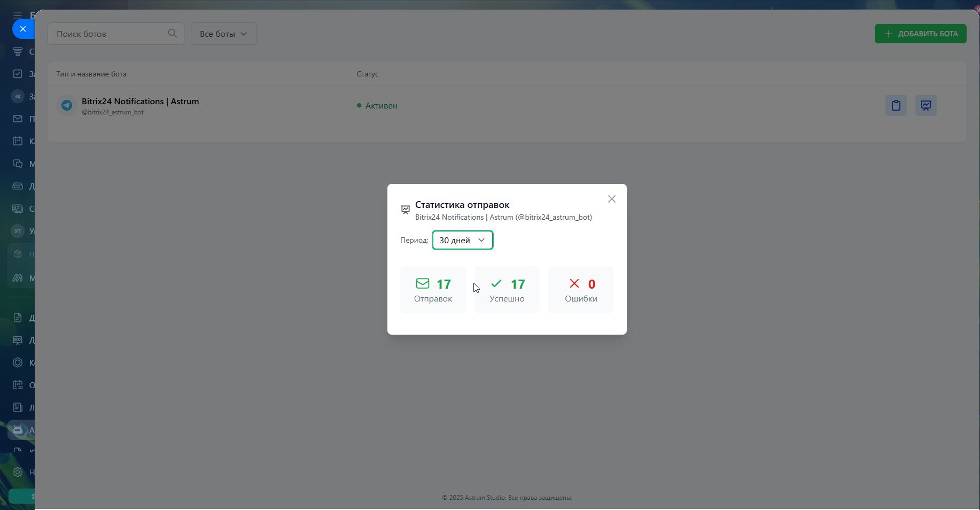Click the envelope icon in the Отправок card

pyautogui.click(x=423, y=283)
